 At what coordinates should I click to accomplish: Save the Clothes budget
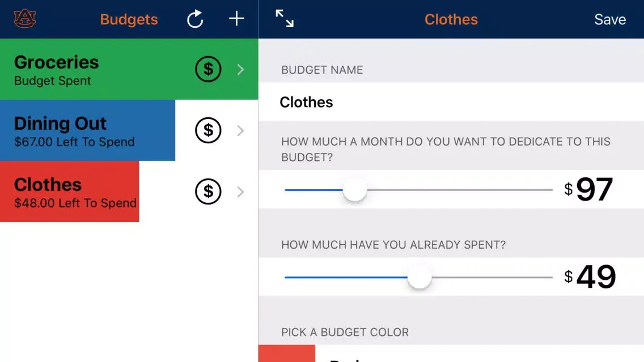pos(610,19)
